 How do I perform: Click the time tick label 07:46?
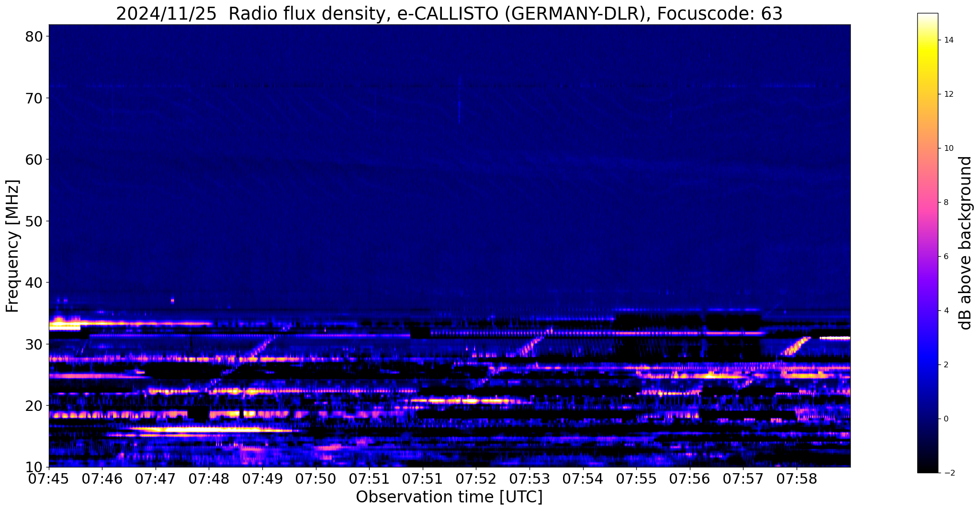coord(102,479)
